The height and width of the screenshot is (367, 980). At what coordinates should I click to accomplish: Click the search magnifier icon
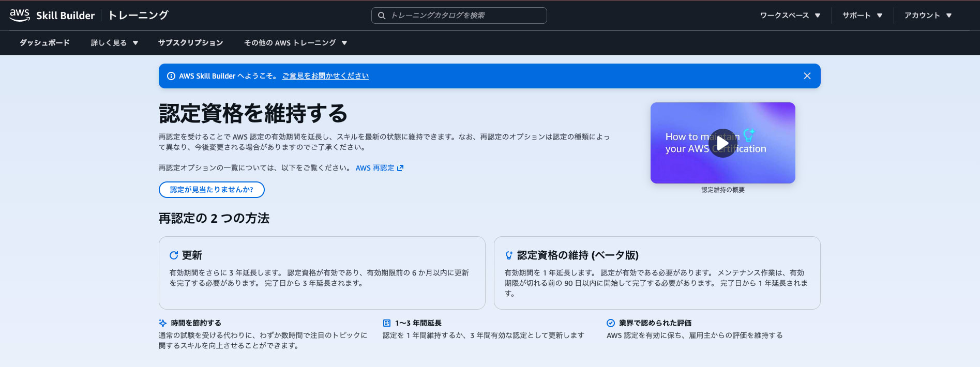[x=382, y=16]
